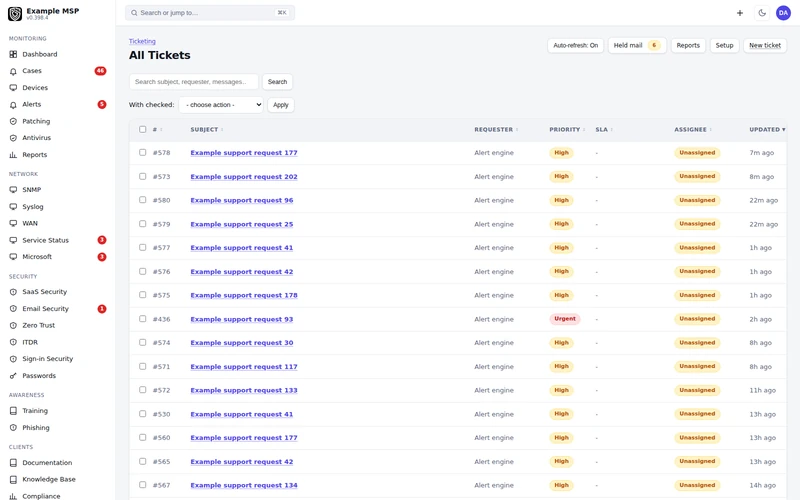Screen dimensions: 800x500
Task: Check the box for ticket #580
Action: 142,200
